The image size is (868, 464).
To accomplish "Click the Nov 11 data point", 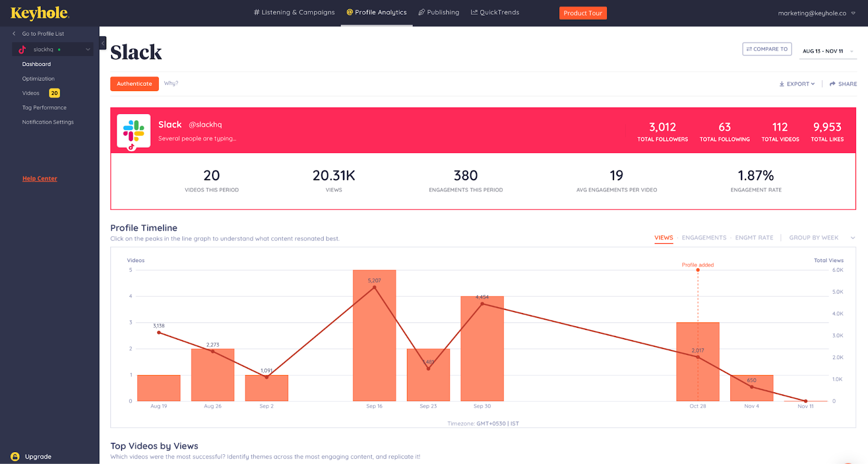I will [x=806, y=401].
